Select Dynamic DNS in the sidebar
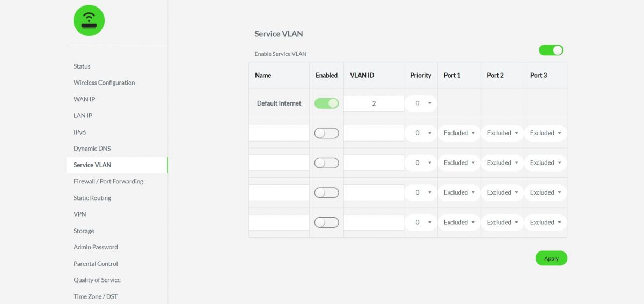 pyautogui.click(x=92, y=148)
